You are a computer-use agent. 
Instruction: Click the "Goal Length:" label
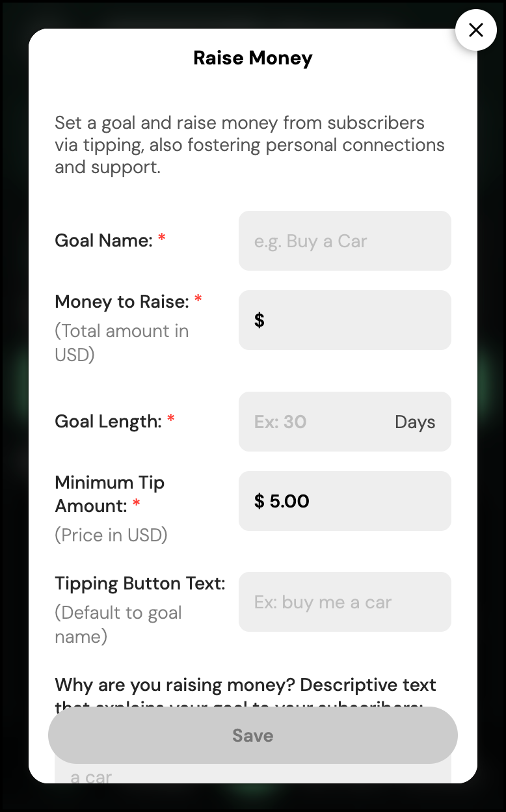pyautogui.click(x=108, y=422)
